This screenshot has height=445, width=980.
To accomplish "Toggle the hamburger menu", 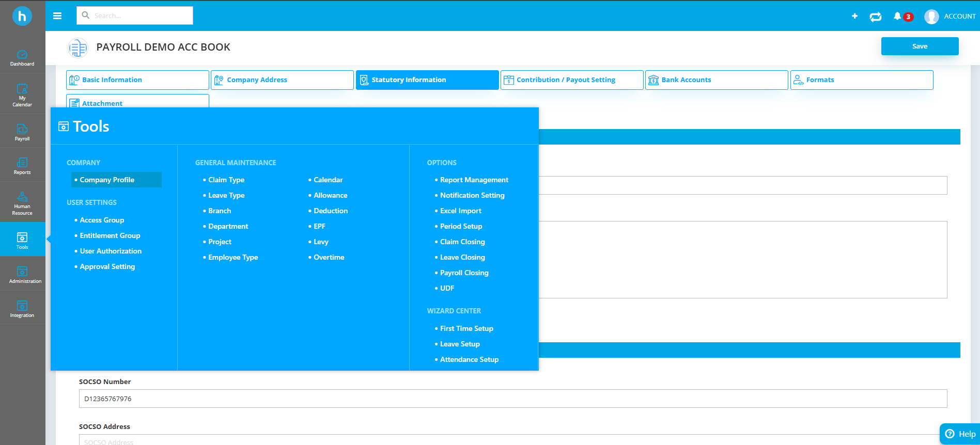I will coord(57,16).
